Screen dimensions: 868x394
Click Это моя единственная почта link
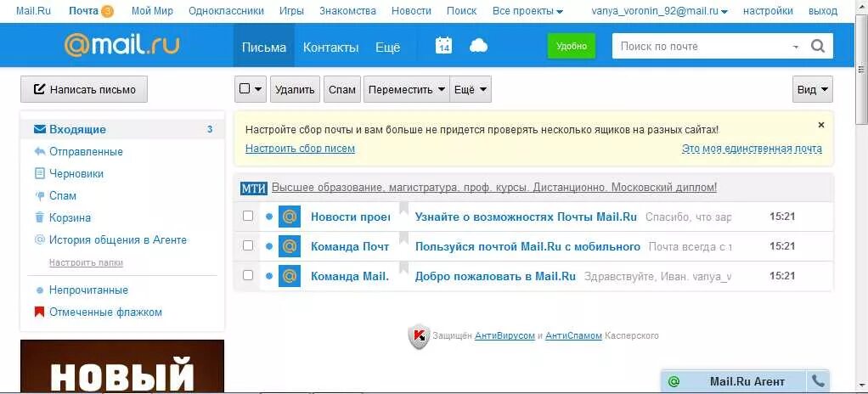(x=752, y=149)
